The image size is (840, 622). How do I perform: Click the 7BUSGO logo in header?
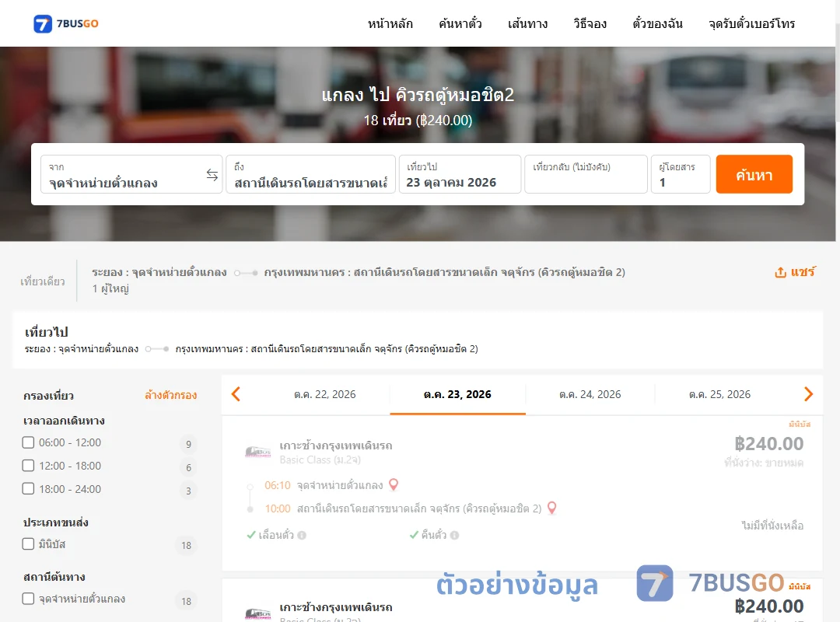(x=66, y=23)
